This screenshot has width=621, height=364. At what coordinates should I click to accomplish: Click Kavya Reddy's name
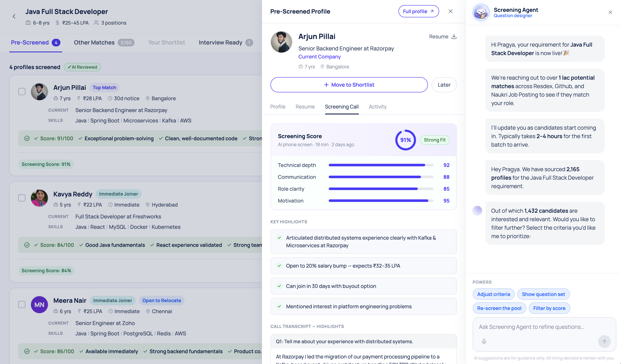[73, 194]
